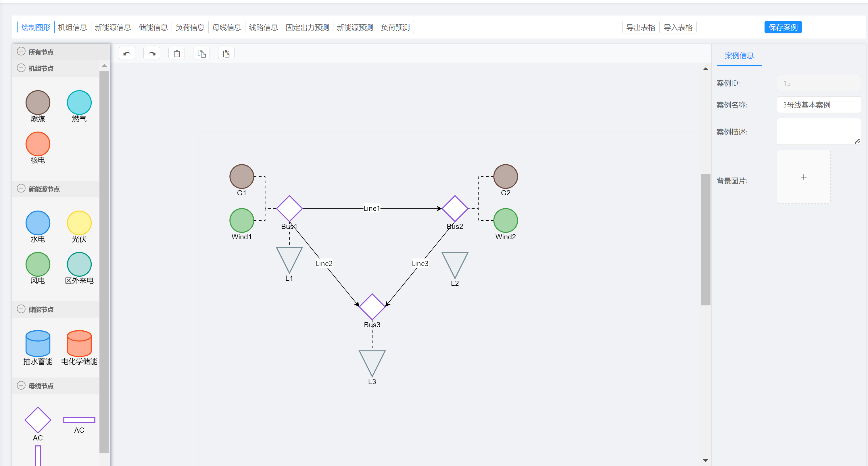
Task: Click the Wind2 node on canvas
Action: [x=506, y=221]
